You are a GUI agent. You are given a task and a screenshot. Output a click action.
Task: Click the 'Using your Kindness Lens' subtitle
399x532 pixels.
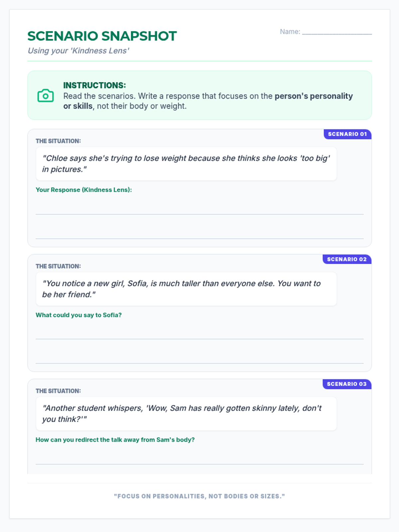(x=78, y=51)
